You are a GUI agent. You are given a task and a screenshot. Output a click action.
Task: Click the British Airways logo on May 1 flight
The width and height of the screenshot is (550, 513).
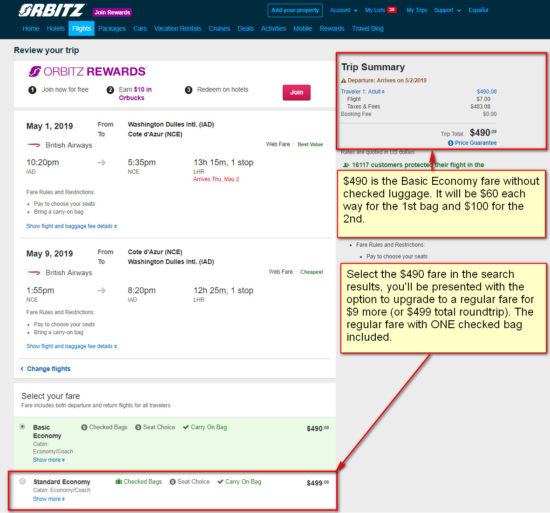click(34, 145)
